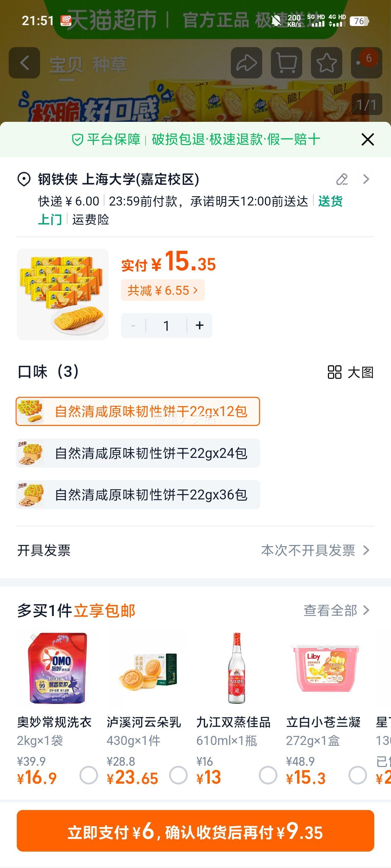This screenshot has height=868, width=391.
Task: Tap the star favorite icon
Action: tap(326, 63)
